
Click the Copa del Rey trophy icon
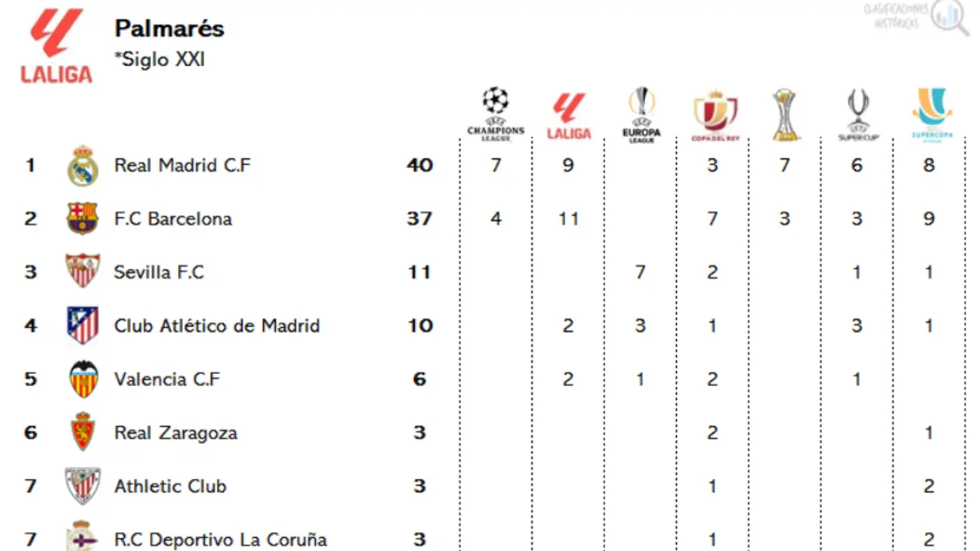715,116
